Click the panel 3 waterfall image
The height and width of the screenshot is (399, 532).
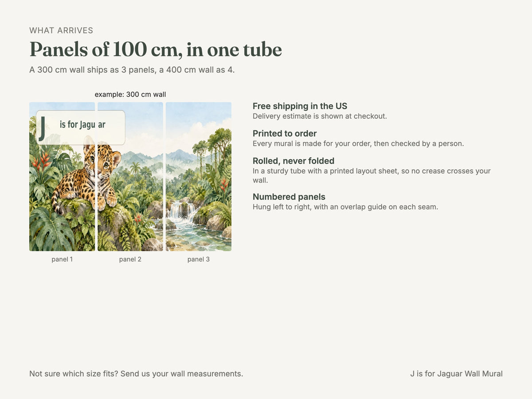pos(199,176)
